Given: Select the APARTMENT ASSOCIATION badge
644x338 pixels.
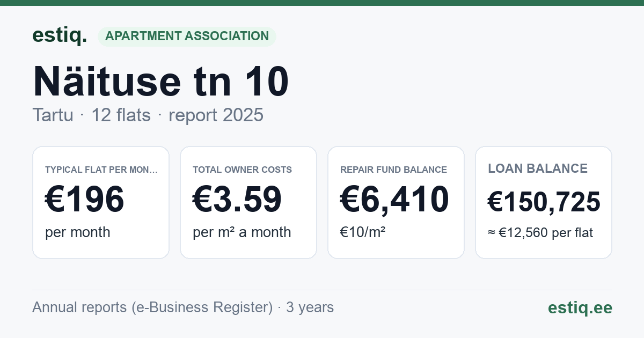Looking at the screenshot, I should (187, 36).
